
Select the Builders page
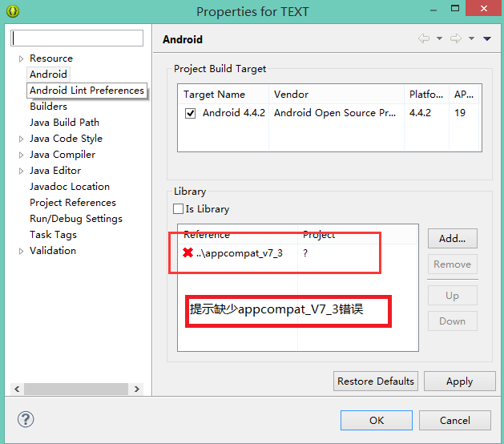[49, 107]
